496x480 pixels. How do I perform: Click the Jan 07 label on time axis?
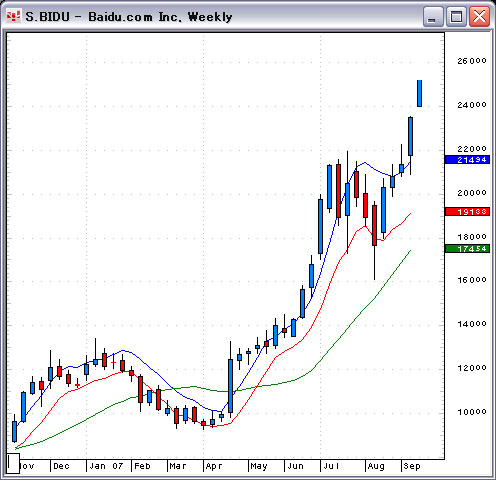click(x=106, y=466)
